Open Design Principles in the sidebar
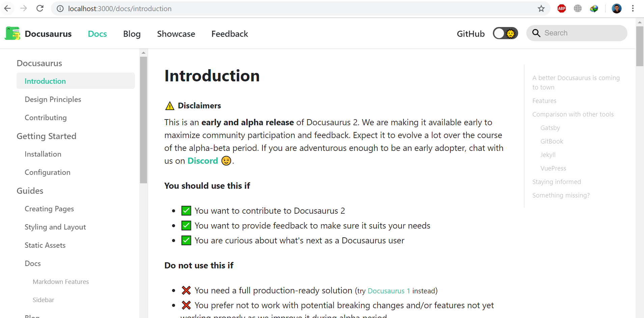This screenshot has width=644, height=318. pyautogui.click(x=53, y=99)
